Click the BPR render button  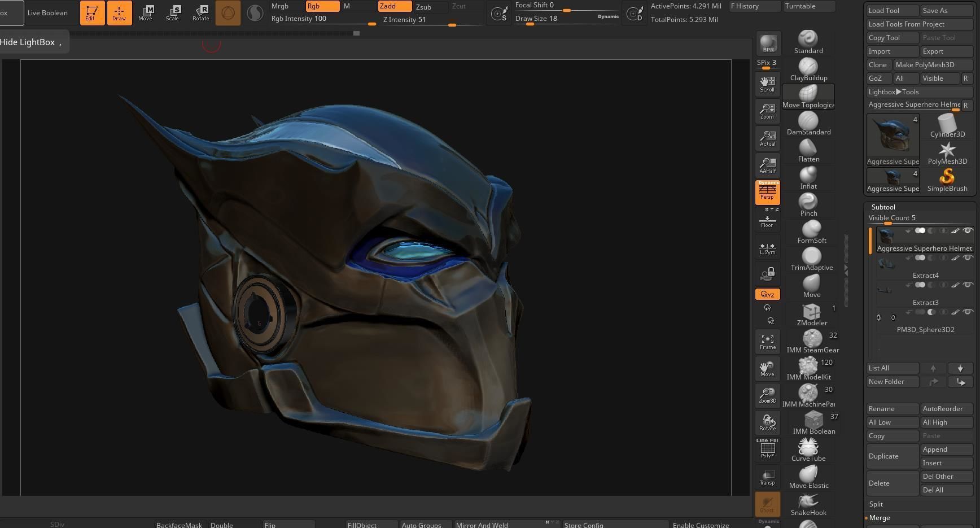768,43
